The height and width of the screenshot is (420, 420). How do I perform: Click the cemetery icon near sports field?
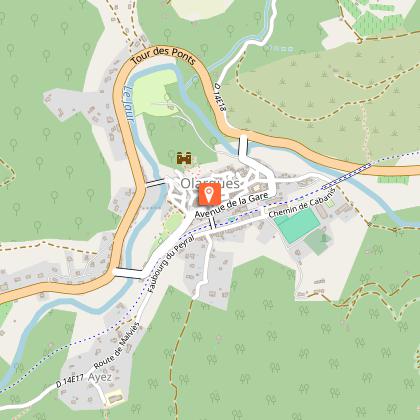[324, 238]
